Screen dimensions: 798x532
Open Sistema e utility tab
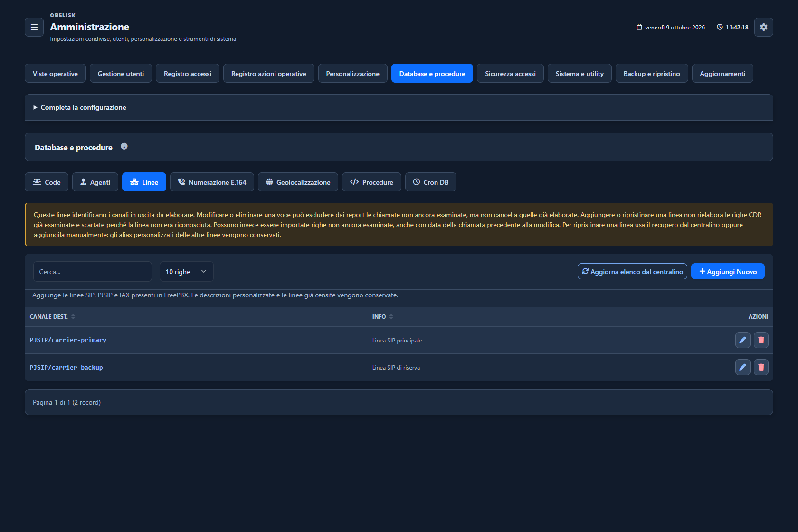(x=579, y=73)
